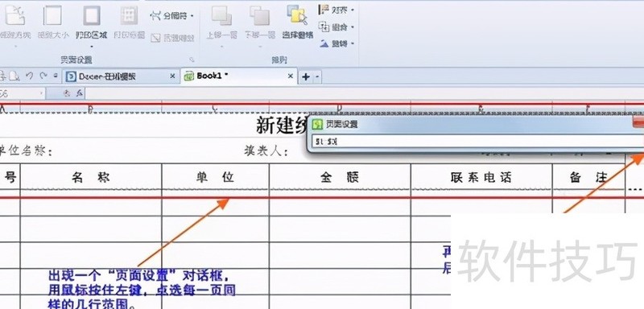Open the name box dropdown arrow

[42, 94]
